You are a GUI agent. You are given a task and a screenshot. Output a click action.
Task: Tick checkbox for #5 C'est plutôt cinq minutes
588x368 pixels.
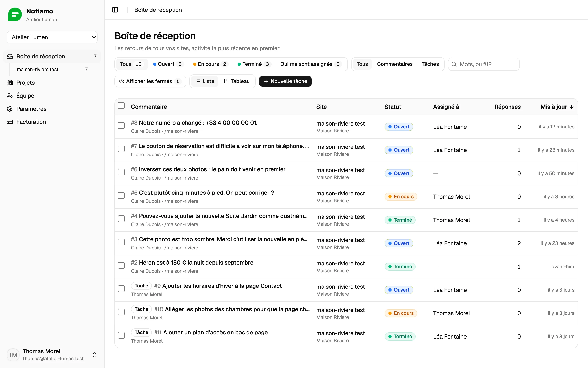pos(121,196)
